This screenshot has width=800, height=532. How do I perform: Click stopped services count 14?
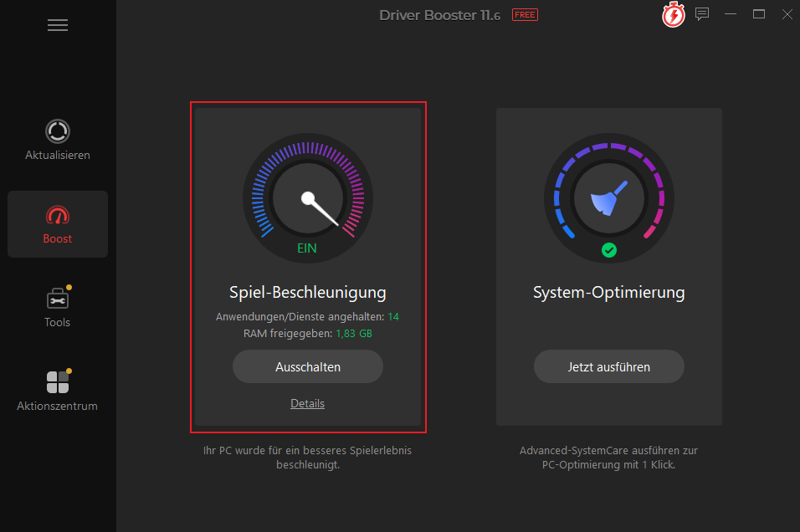click(393, 317)
